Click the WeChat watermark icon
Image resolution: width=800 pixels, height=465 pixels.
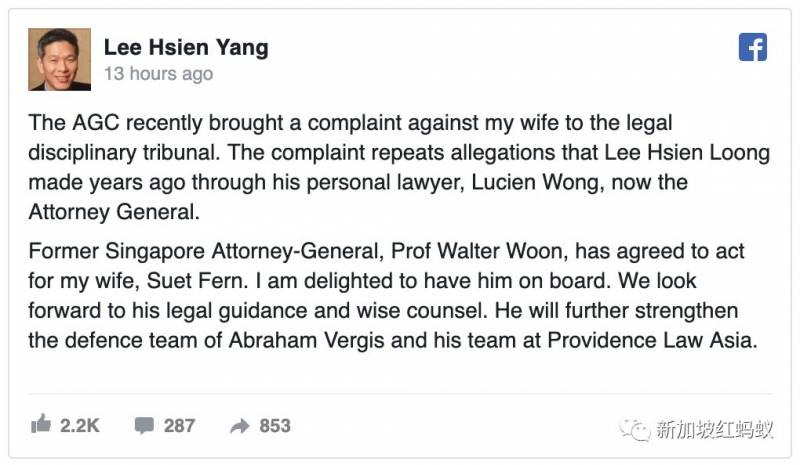[634, 428]
